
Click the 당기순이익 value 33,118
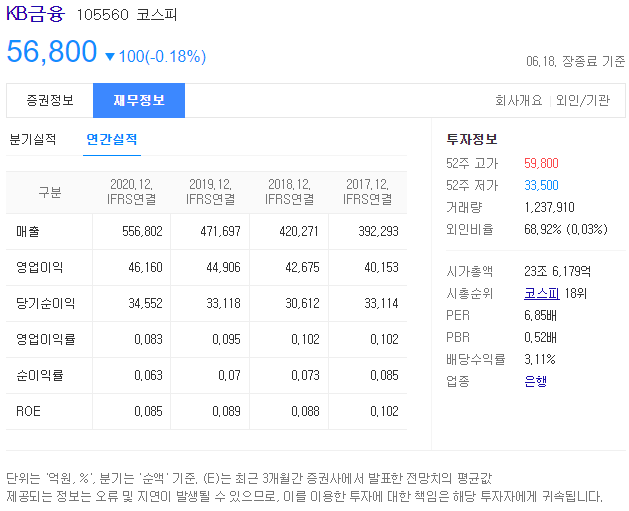pos(223,303)
